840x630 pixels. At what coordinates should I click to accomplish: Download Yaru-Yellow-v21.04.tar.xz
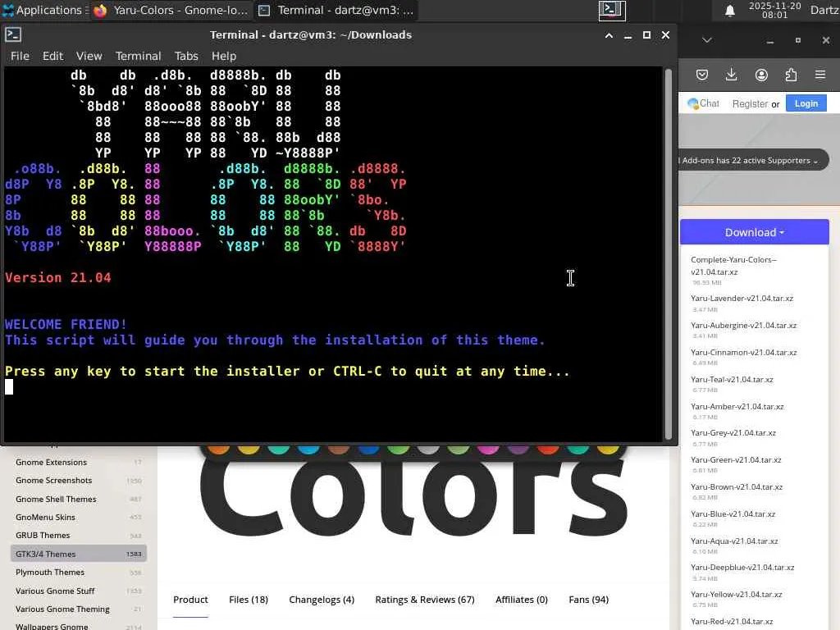(x=737, y=594)
